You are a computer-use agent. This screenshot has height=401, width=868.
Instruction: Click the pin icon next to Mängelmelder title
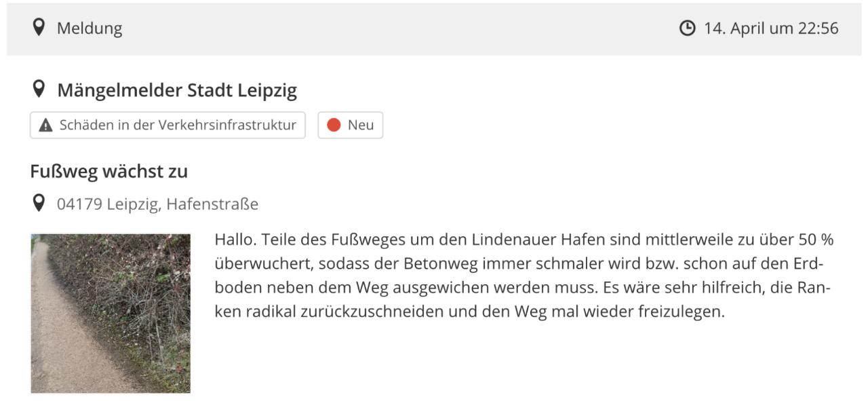pos(39,90)
